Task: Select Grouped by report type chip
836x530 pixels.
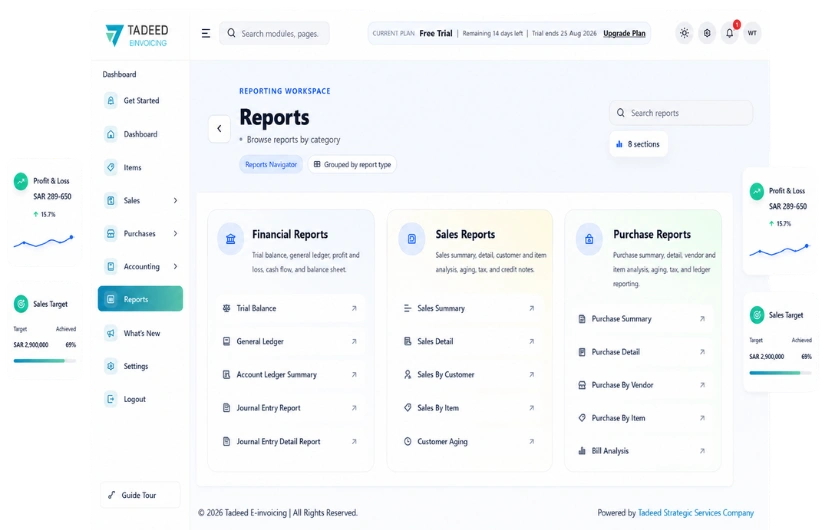Action: coord(352,164)
